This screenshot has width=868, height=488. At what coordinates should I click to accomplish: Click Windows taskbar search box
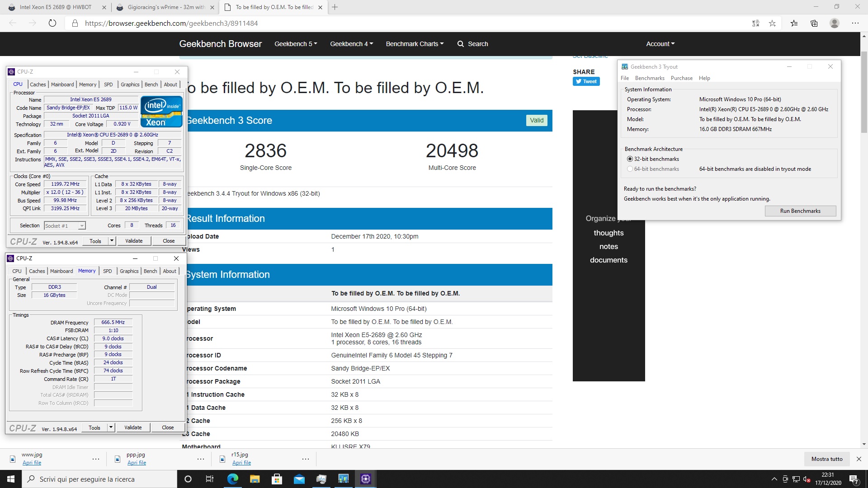coord(99,479)
